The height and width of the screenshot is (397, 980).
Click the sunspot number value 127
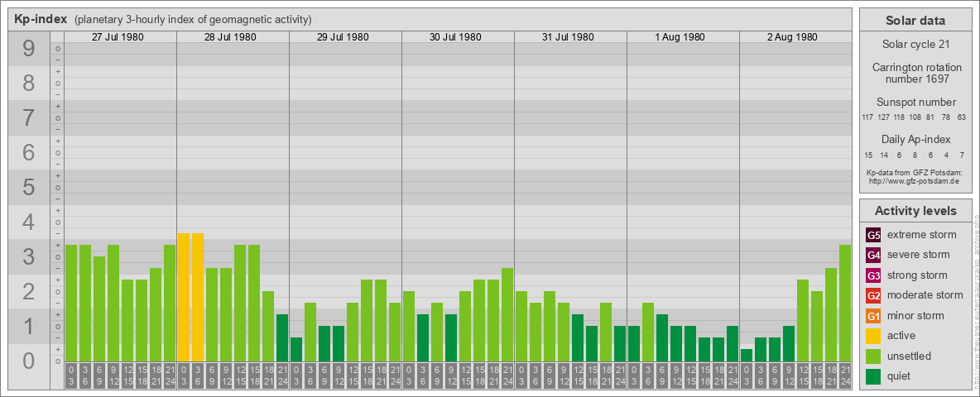pyautogui.click(x=884, y=117)
